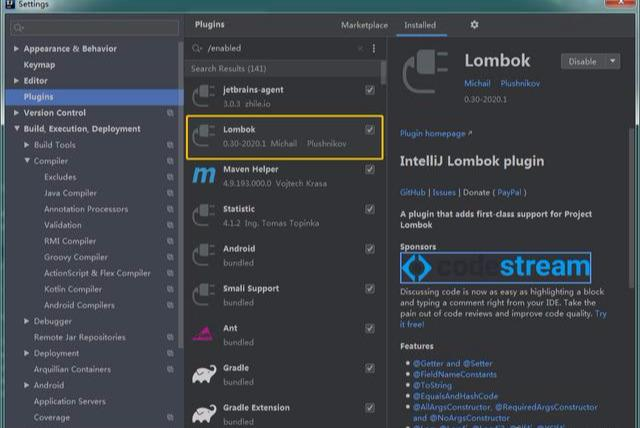The height and width of the screenshot is (428, 640).
Task: Click the Michail author link in details
Action: click(x=477, y=83)
